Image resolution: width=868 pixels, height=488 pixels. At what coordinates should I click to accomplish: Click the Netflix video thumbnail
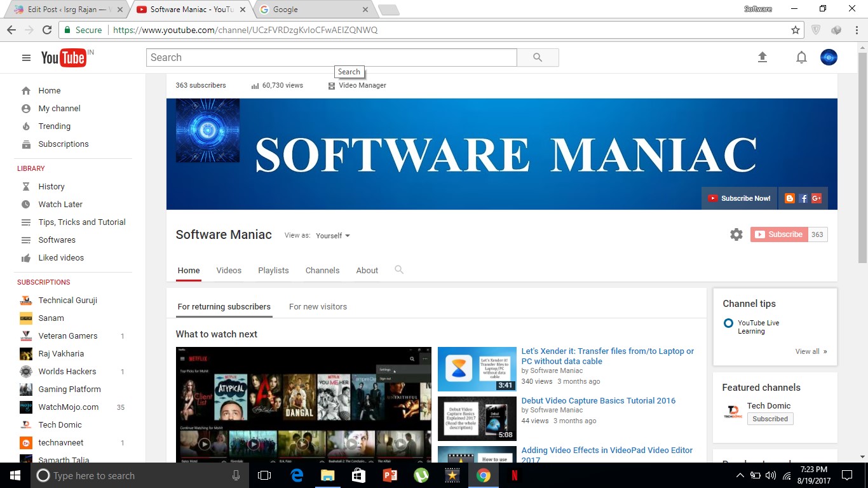(x=304, y=404)
